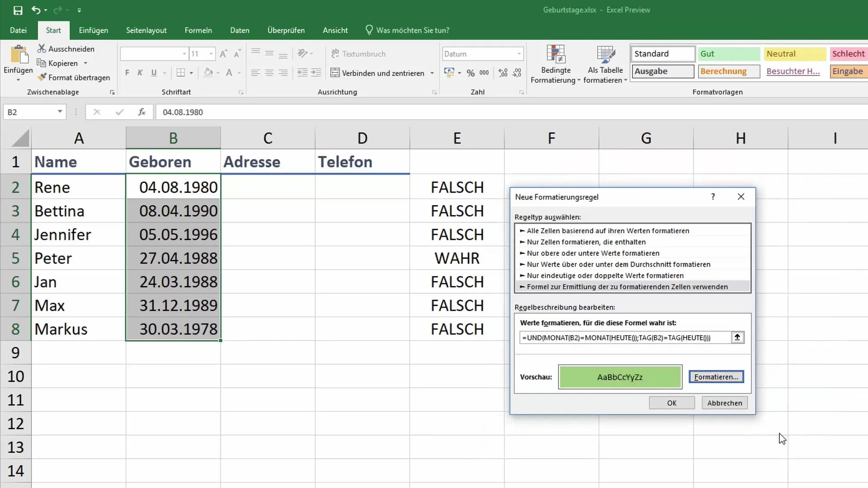The image size is (868, 488).
Task: Click the formula input field in dialog
Action: [625, 338]
